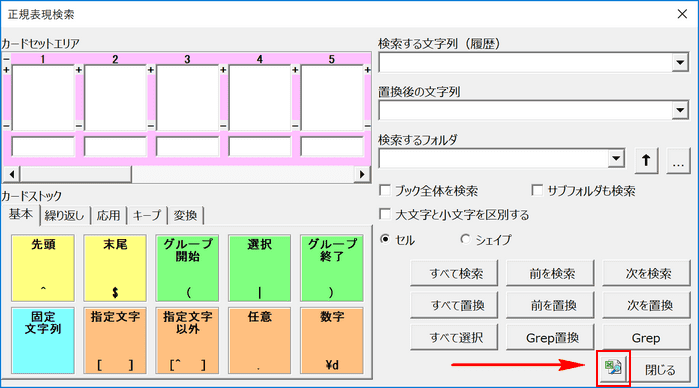699x388 pixels.
Task: Select the グループ終了 ) card
Action: point(332,268)
